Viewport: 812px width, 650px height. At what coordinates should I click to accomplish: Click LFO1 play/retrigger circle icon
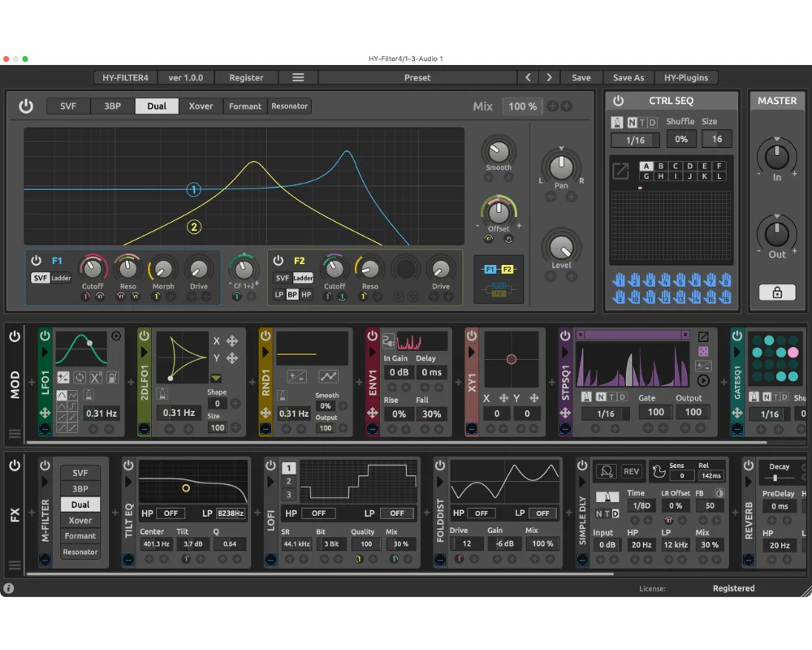pyautogui.click(x=116, y=336)
